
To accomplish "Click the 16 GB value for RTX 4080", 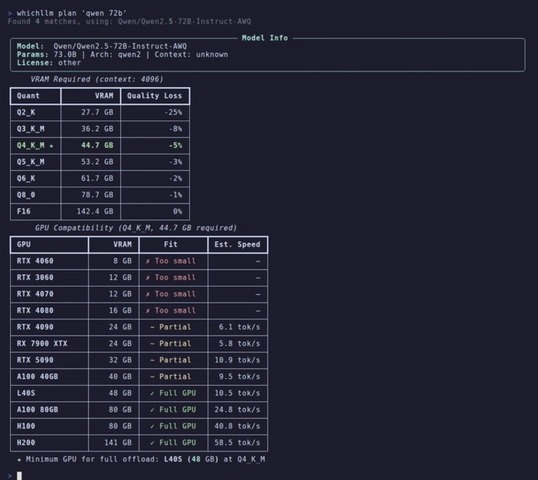I will click(x=120, y=310).
